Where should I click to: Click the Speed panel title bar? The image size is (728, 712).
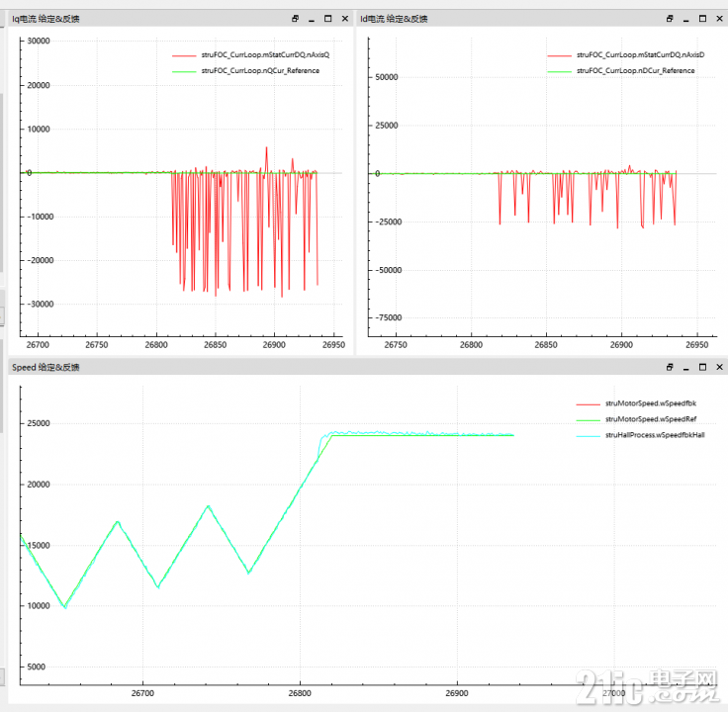(368, 367)
